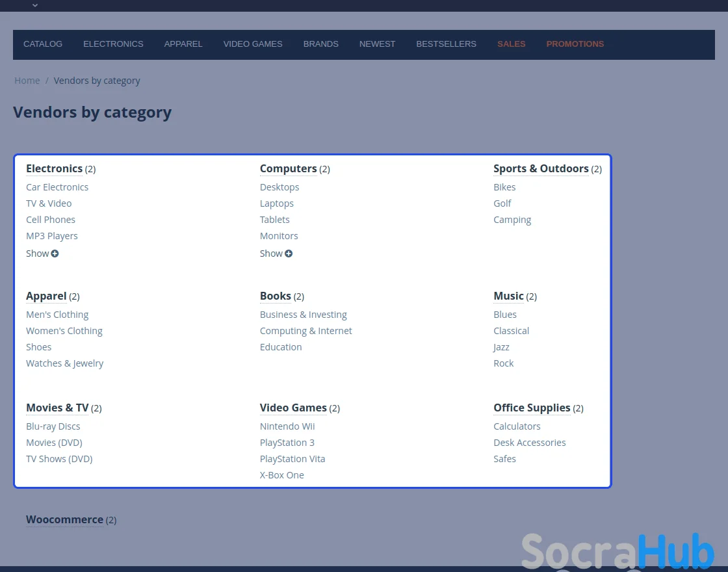
Task: Select the Jazz music link
Action: click(x=501, y=347)
